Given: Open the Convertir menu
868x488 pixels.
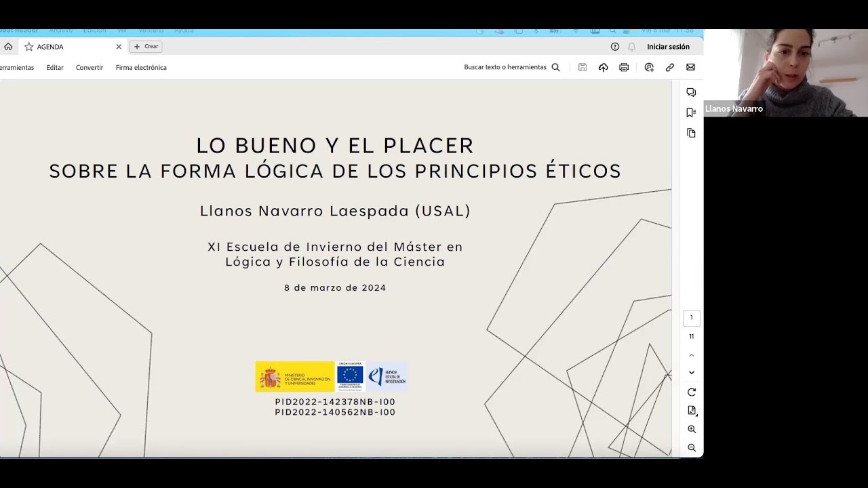Looking at the screenshot, I should (90, 67).
